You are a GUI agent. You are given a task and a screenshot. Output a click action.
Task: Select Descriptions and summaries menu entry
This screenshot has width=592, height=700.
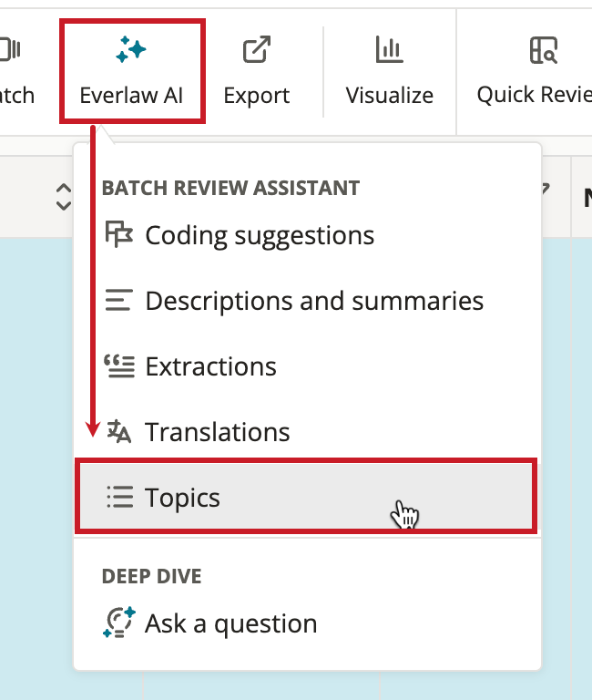pos(307,301)
